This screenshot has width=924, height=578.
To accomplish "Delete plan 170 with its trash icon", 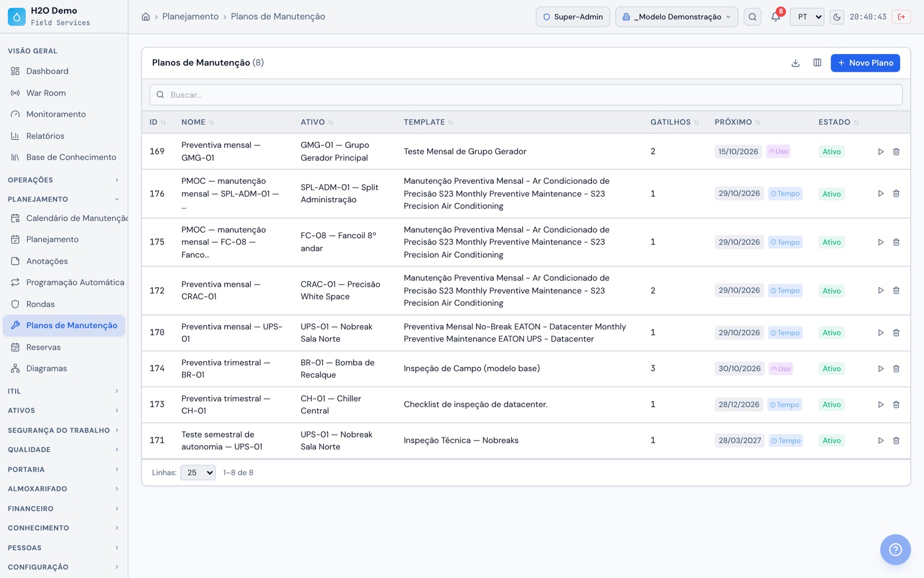I will pos(896,333).
